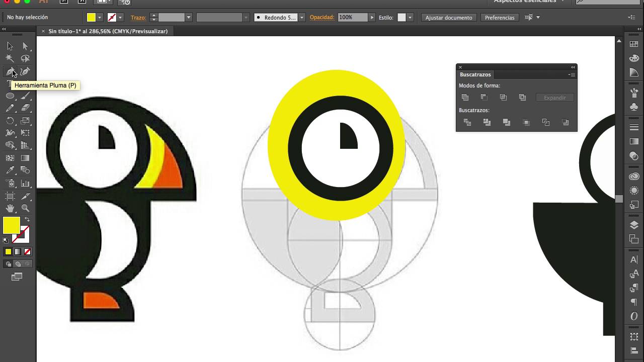Enable Draw Behind mode
Image resolution: width=644 pixels, height=362 pixels.
coord(18,264)
